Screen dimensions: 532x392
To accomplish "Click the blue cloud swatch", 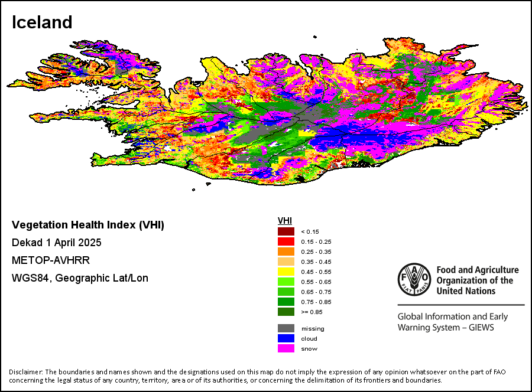I will coord(286,338).
